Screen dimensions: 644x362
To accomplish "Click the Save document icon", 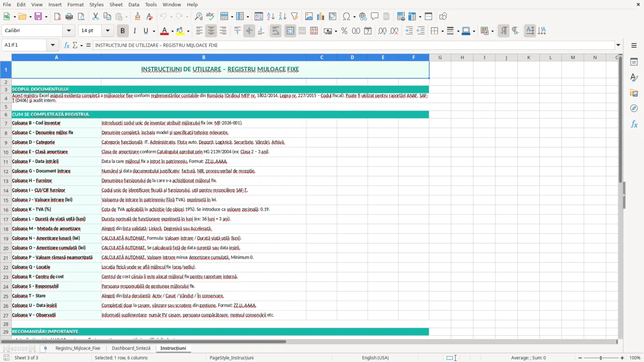I will pyautogui.click(x=38, y=17).
